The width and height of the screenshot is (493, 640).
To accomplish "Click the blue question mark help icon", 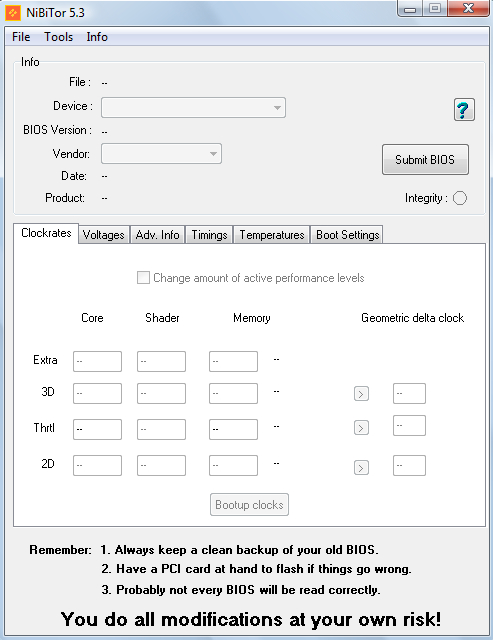I will point(464,110).
